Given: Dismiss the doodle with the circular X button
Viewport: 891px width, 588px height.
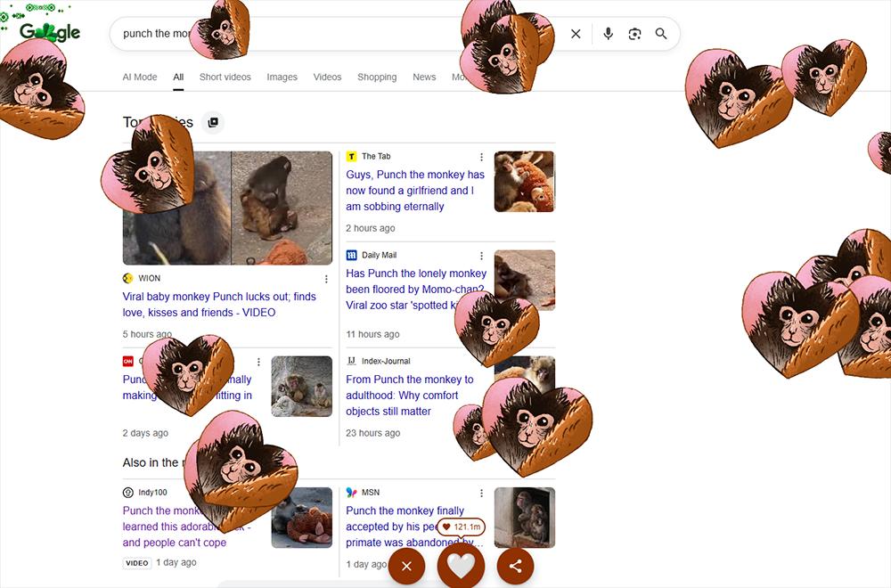Looking at the screenshot, I should pos(406,566).
